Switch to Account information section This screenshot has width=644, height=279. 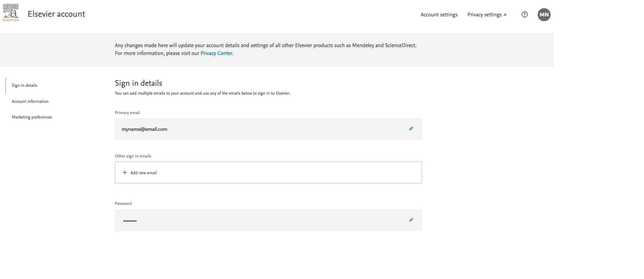30,101
